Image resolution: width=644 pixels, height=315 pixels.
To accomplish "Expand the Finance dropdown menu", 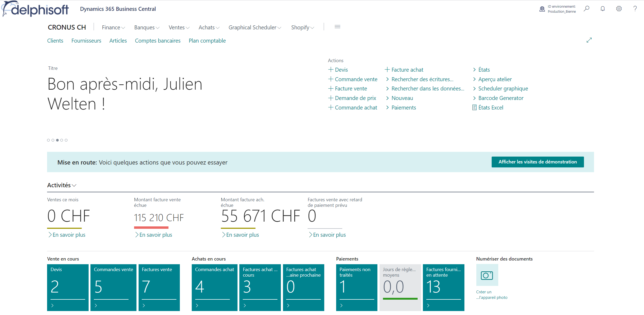I will coord(113,28).
